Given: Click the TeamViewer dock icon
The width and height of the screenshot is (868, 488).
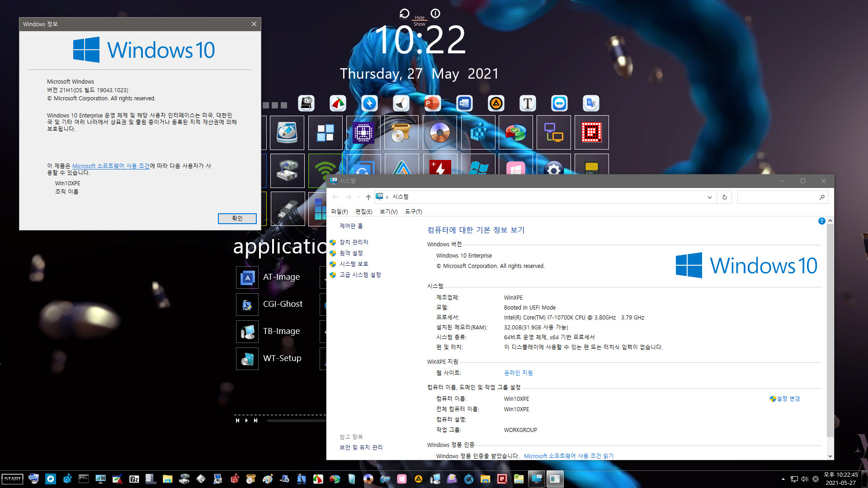Looking at the screenshot, I should tap(559, 103).
